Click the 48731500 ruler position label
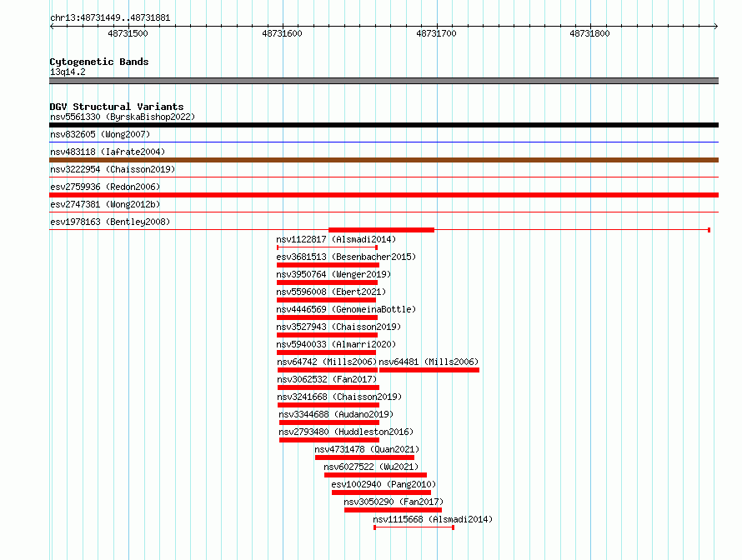 pyautogui.click(x=128, y=33)
